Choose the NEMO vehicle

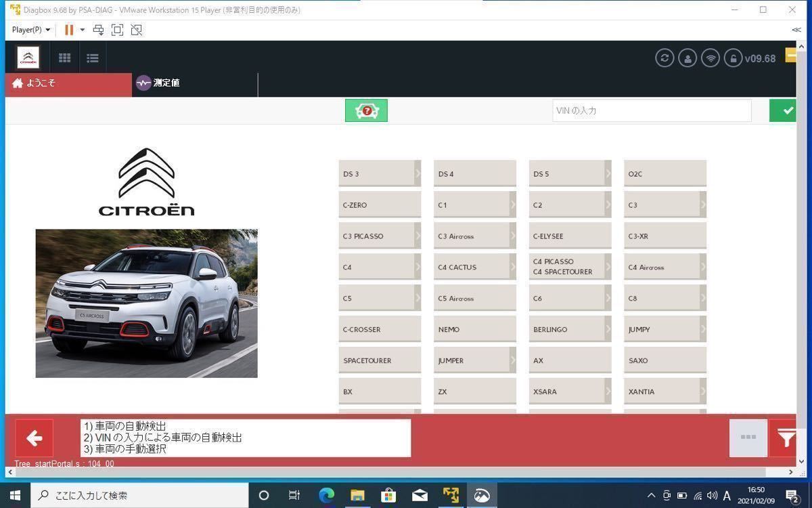475,330
